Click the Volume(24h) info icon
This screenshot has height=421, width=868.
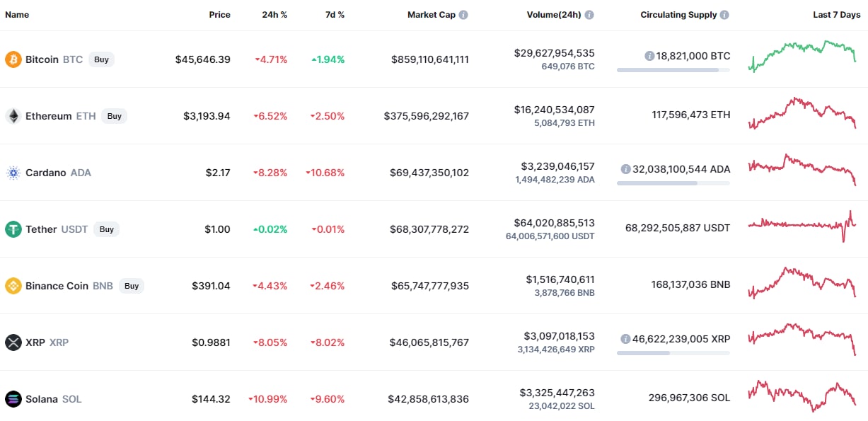[x=589, y=15]
